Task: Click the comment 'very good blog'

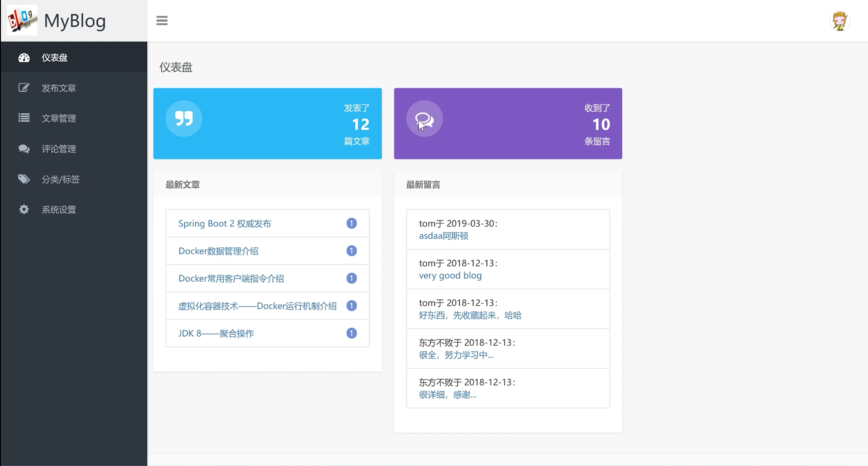Action: [x=450, y=275]
